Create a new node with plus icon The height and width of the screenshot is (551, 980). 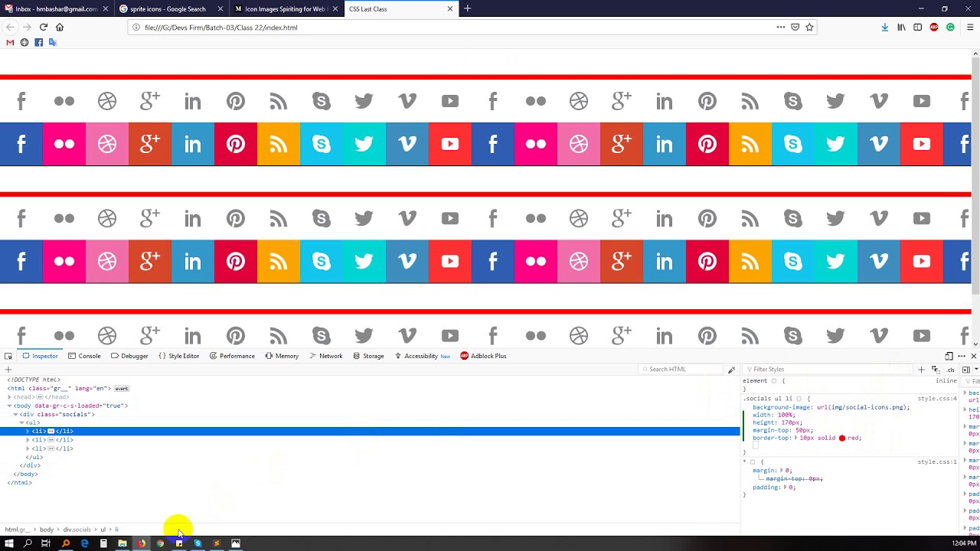[x=8, y=370]
